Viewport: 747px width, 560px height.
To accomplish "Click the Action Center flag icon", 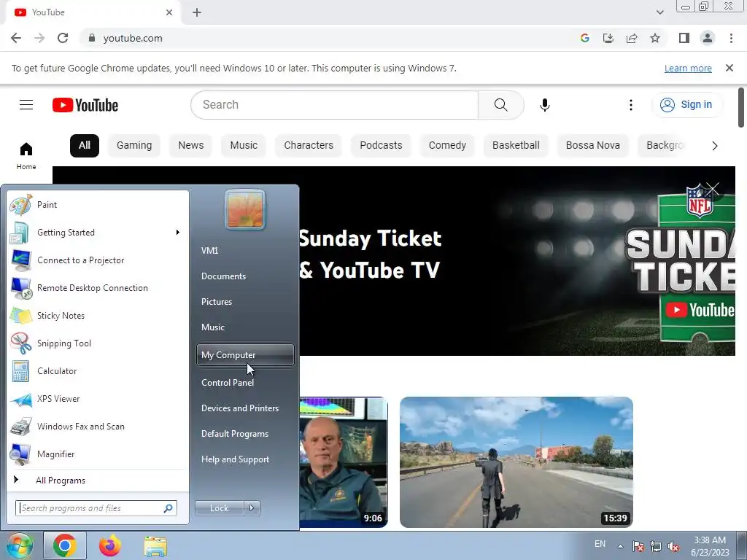I will [638, 547].
